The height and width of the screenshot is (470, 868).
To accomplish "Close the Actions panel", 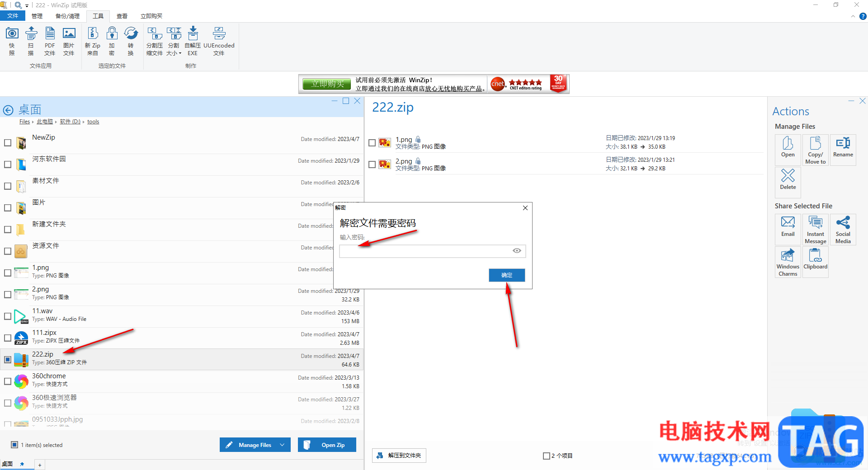I will (862, 101).
